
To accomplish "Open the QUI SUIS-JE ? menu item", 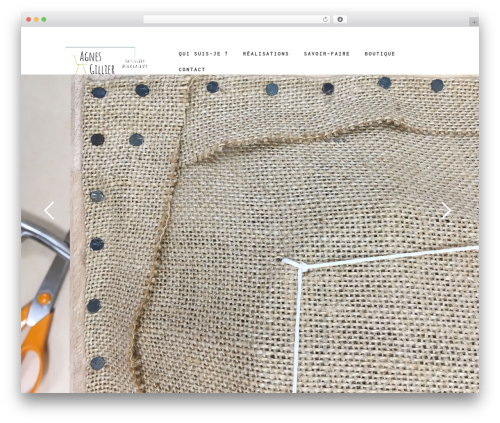I will (203, 54).
